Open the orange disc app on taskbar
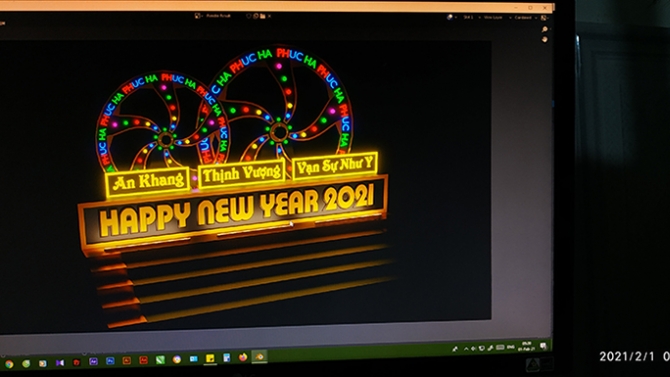 tap(176, 359)
